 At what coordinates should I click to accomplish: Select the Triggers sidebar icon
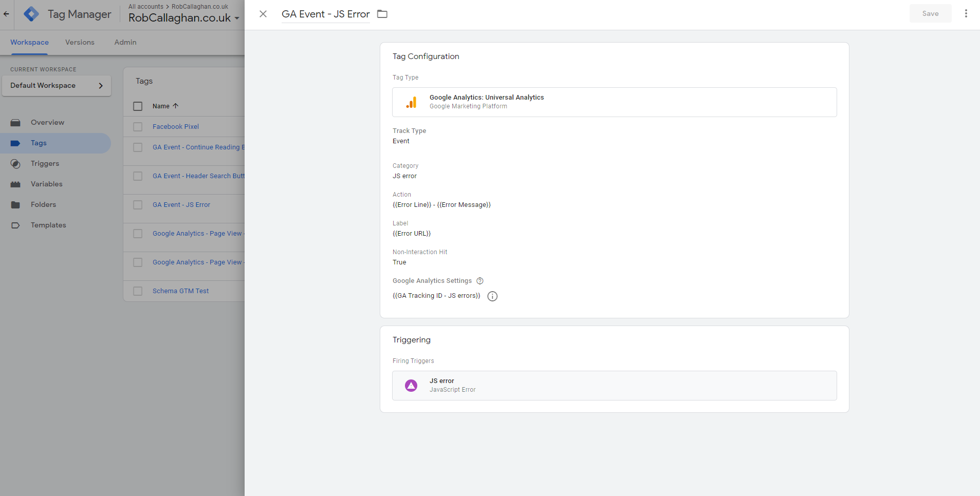pyautogui.click(x=16, y=163)
